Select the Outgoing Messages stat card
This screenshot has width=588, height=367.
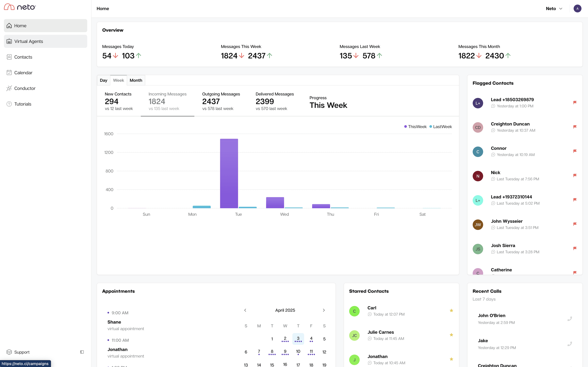(221, 101)
